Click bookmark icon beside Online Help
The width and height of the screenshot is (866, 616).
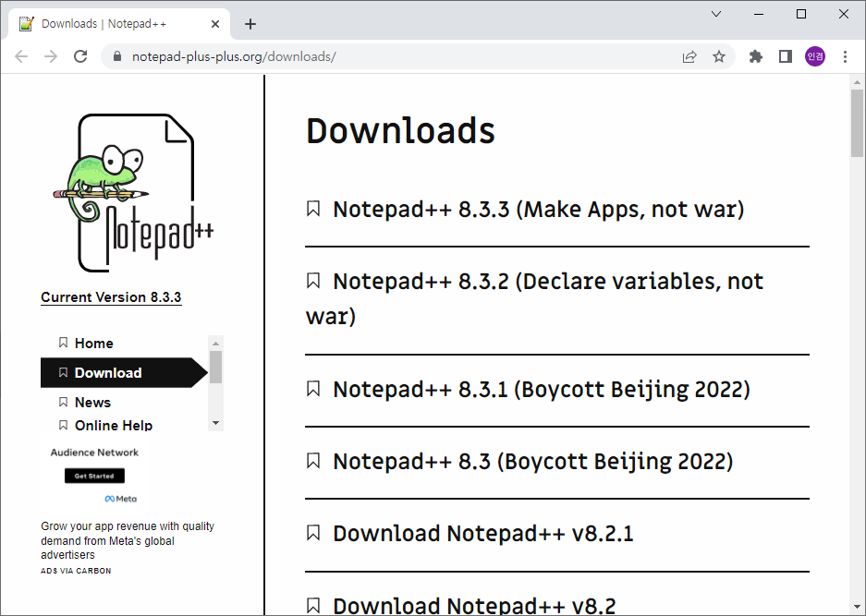point(63,425)
